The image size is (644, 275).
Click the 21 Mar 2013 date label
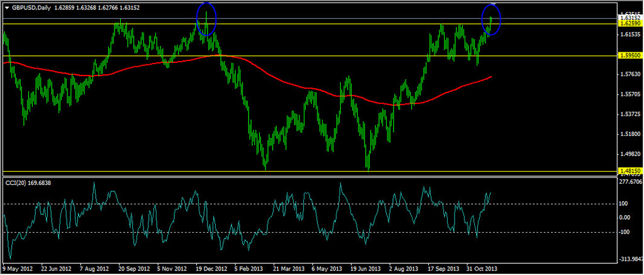tap(289, 269)
